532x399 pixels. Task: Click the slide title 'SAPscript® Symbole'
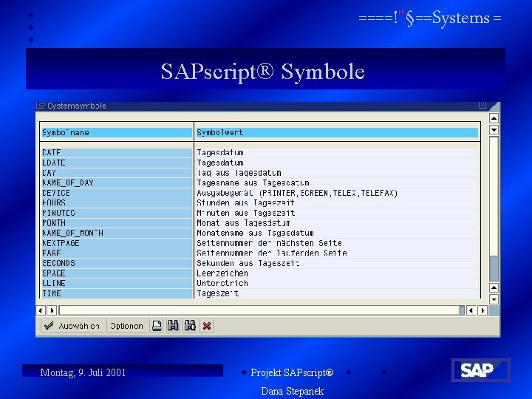coord(262,72)
